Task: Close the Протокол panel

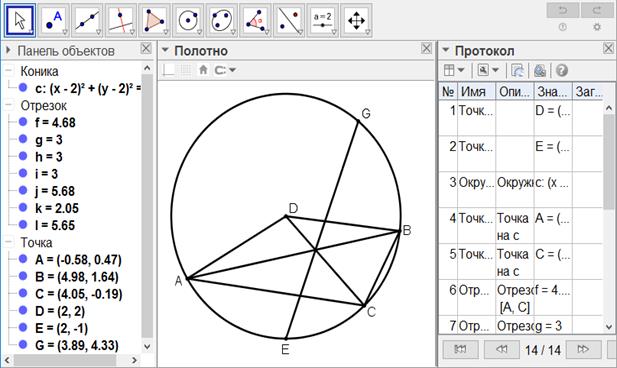Action: point(608,48)
